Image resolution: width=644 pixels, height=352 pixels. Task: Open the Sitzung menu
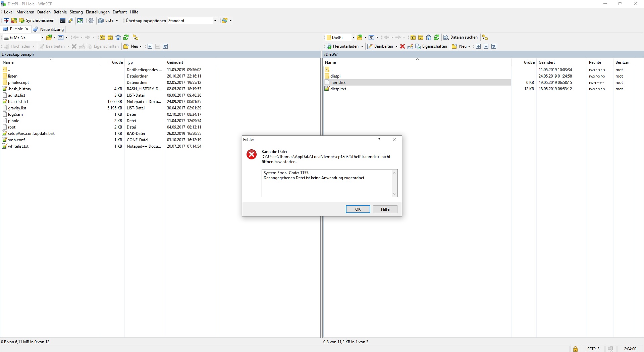point(76,12)
